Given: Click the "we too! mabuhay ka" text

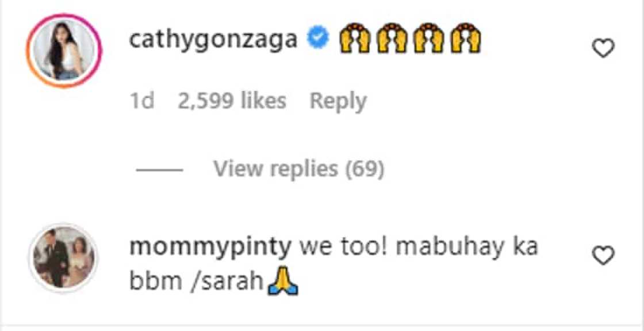Looking at the screenshot, I should 419,248.
